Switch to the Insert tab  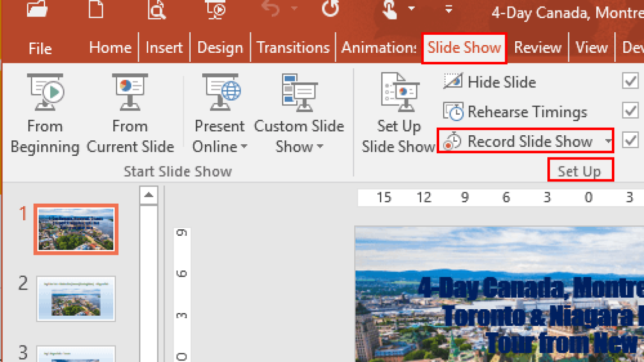coord(164,47)
